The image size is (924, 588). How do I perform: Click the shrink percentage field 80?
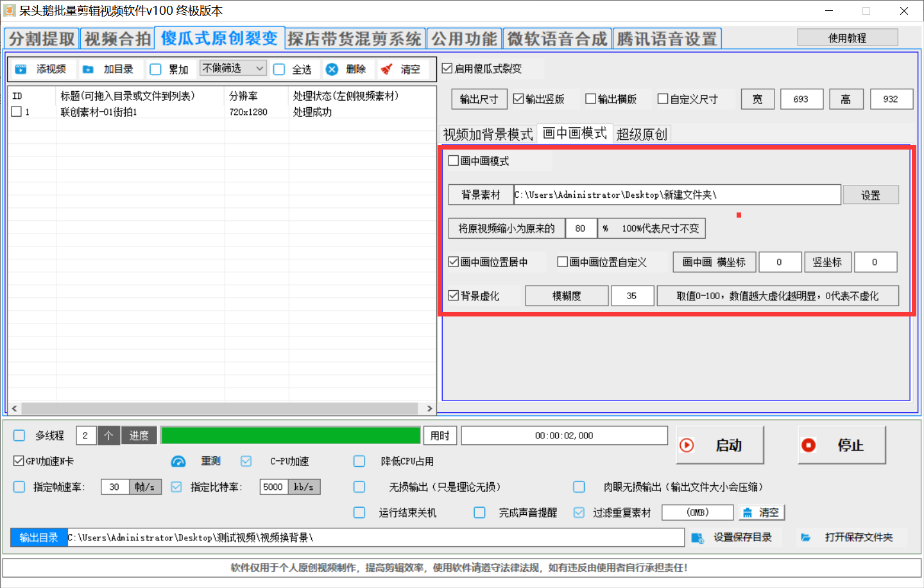(x=581, y=229)
